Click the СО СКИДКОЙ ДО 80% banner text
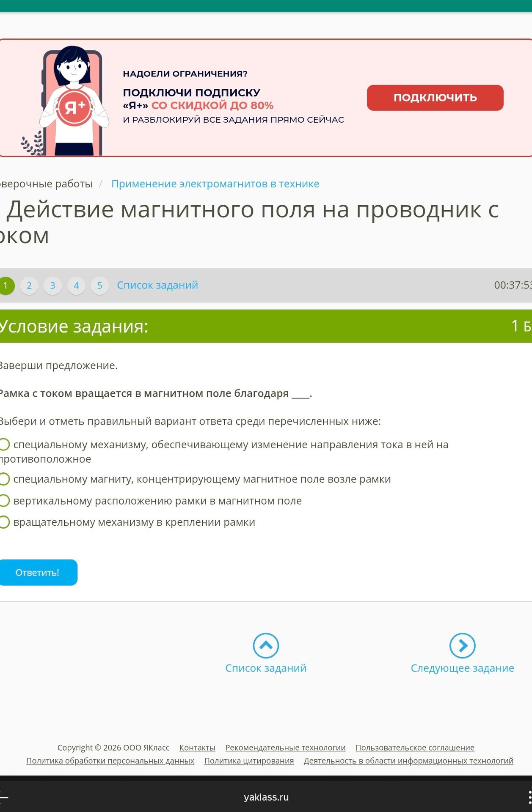Image resolution: width=532 pixels, height=812 pixels. (212, 105)
